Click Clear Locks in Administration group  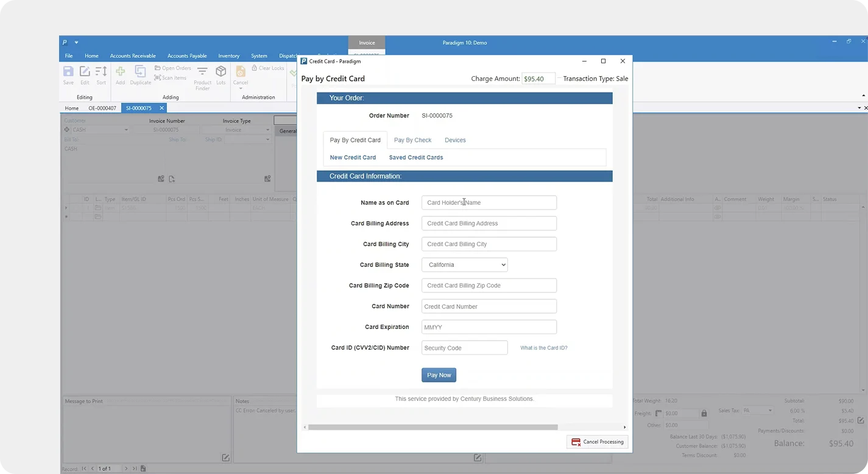tap(268, 68)
